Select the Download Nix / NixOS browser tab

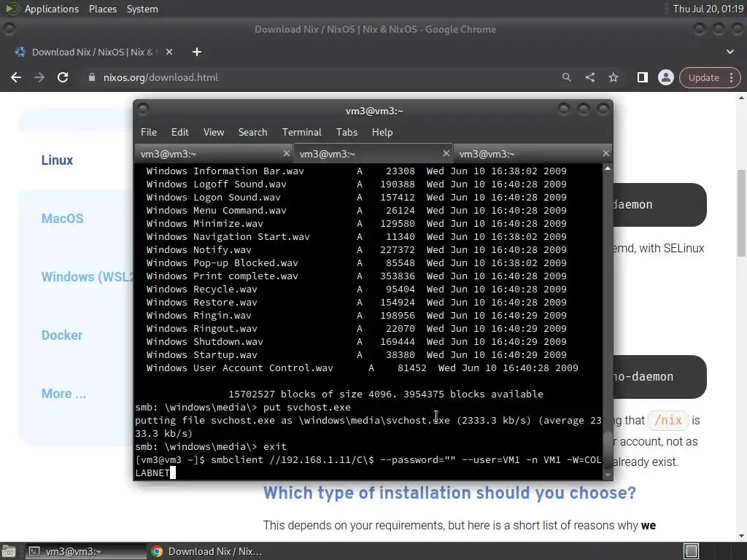[x=93, y=52]
